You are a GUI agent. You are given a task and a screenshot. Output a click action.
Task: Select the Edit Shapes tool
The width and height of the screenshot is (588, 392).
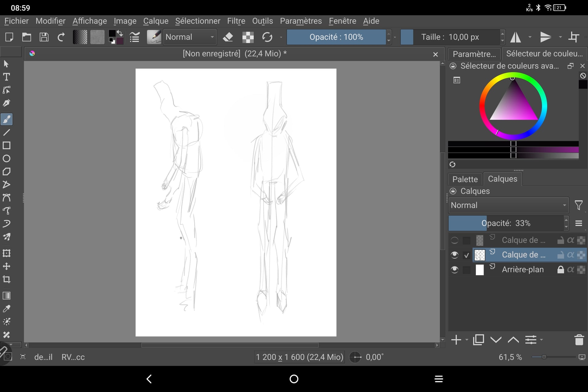6,90
